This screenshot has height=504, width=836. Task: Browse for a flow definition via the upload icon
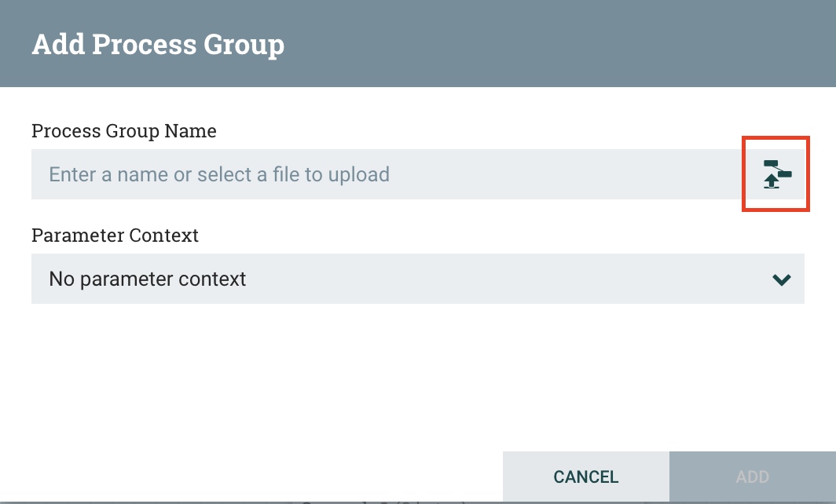[776, 174]
